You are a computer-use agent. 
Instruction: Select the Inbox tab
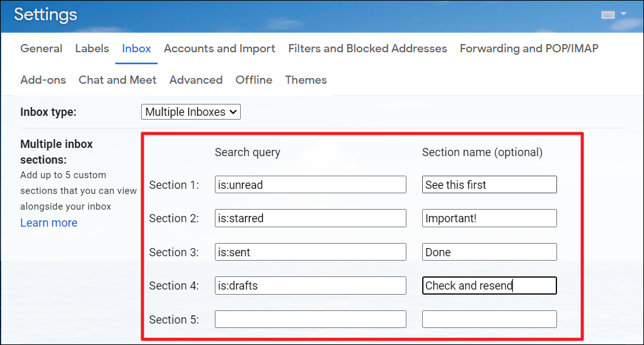(136, 48)
